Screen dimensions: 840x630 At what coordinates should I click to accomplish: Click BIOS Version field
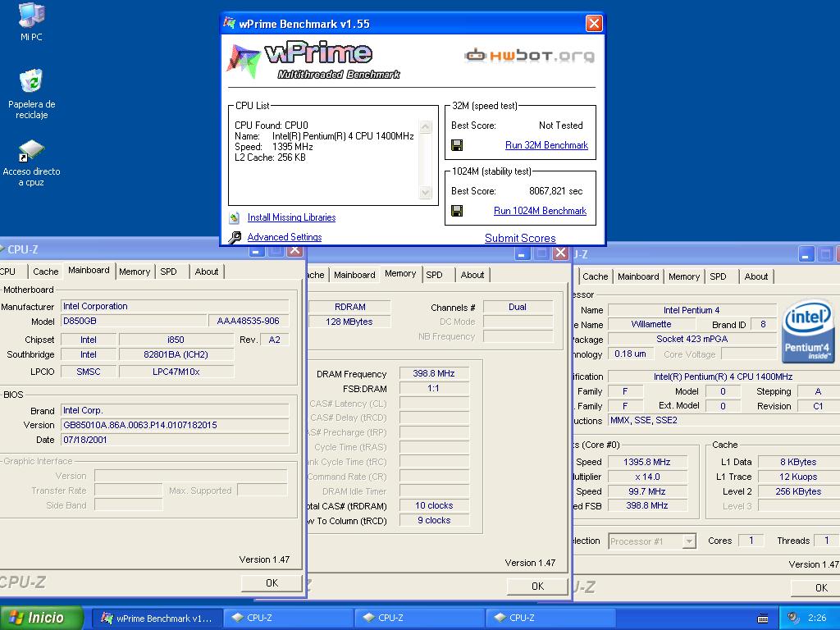pos(175,425)
